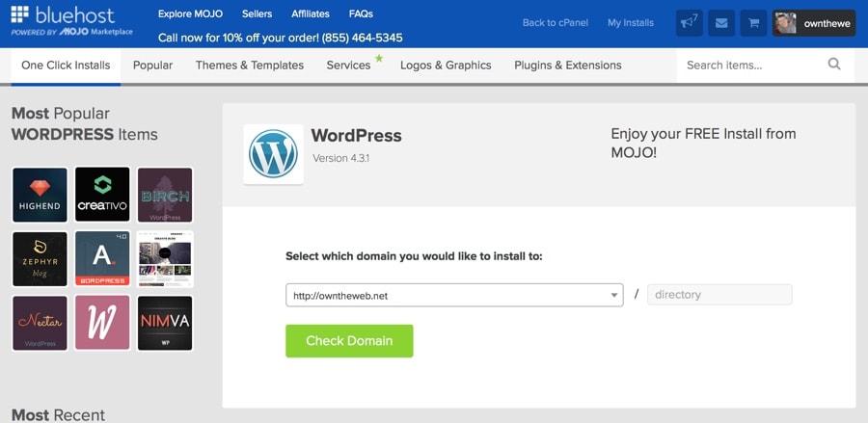Switch to One Click Installs tab
The height and width of the screenshot is (423, 868).
click(66, 66)
